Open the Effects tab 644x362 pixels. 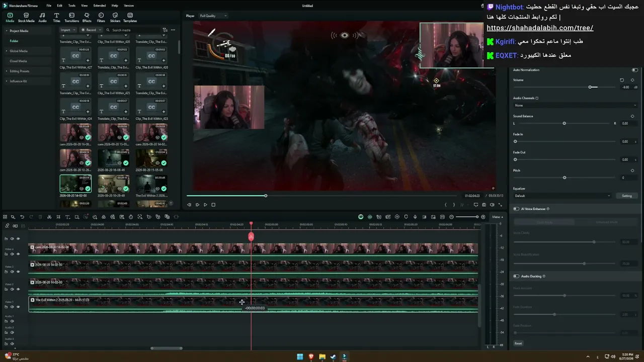click(x=87, y=18)
